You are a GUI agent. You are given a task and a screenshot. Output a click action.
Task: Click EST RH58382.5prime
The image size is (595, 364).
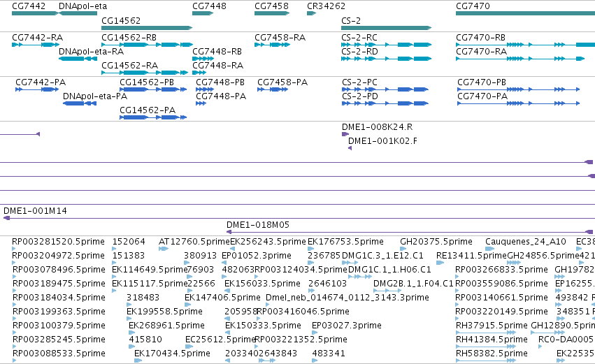pos(492,354)
